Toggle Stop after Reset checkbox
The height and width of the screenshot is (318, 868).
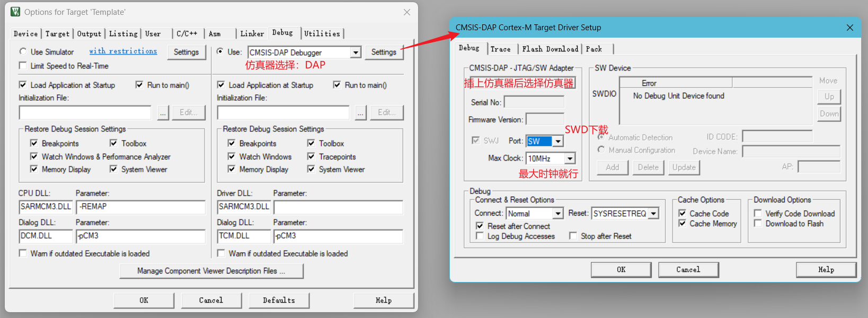coord(573,236)
